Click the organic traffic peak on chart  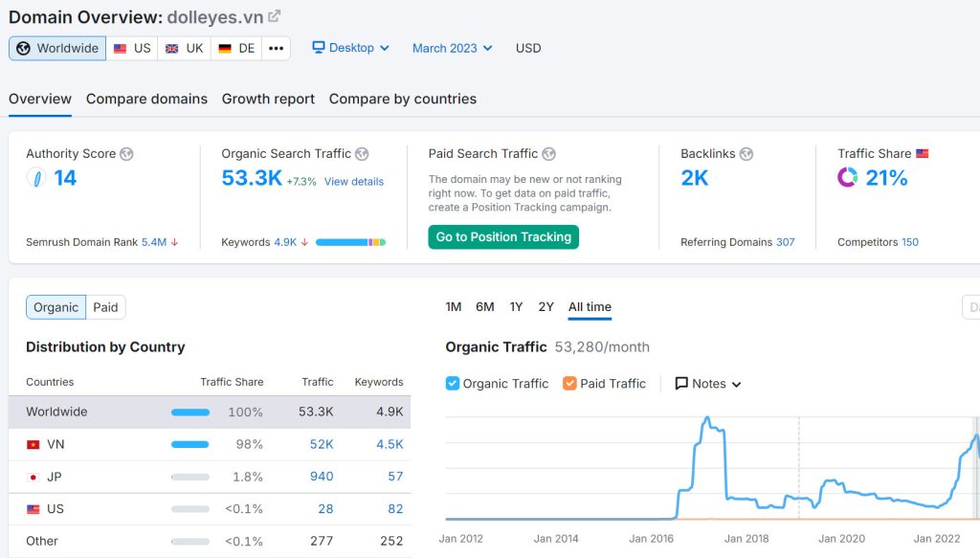707,417
